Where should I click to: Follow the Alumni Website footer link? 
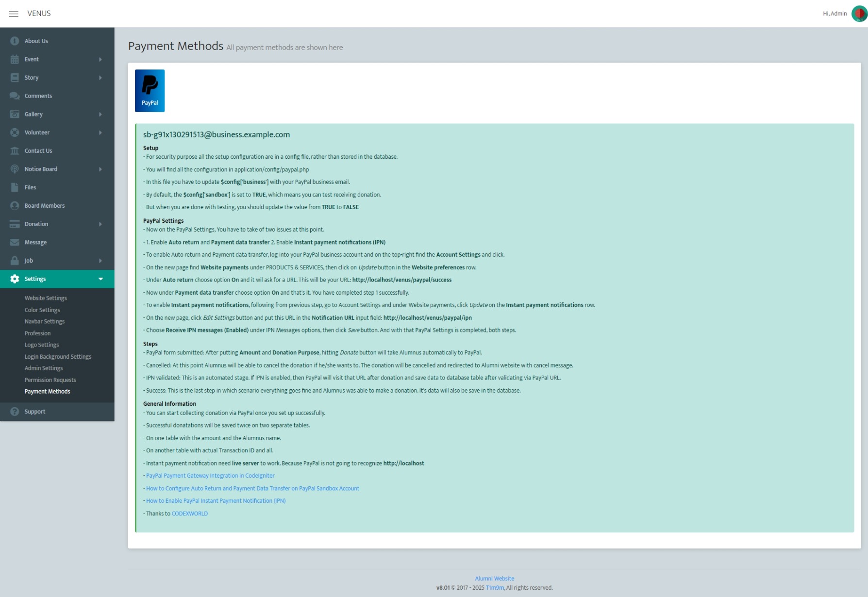coord(494,578)
